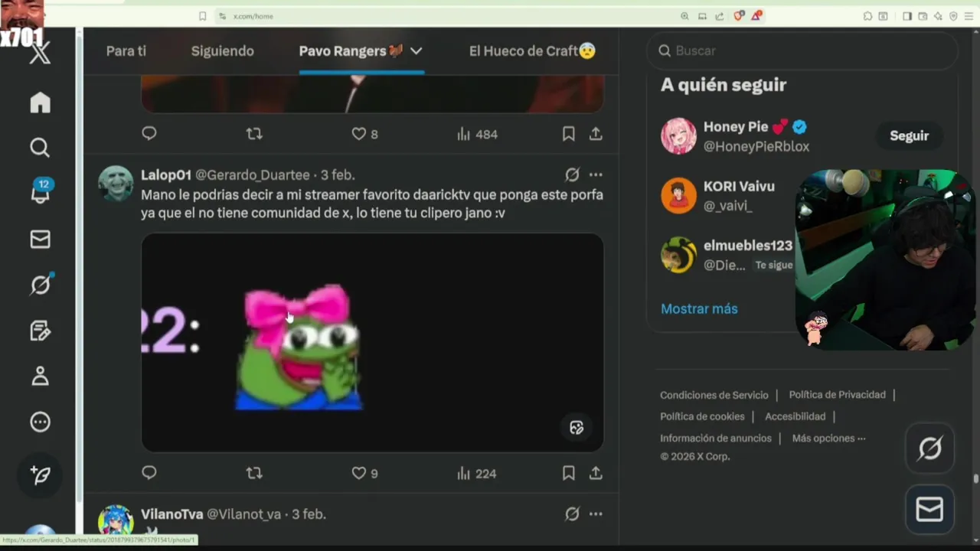Switch to El Hueco de Craft tab
Screen dimensions: 980x551
[532, 51]
